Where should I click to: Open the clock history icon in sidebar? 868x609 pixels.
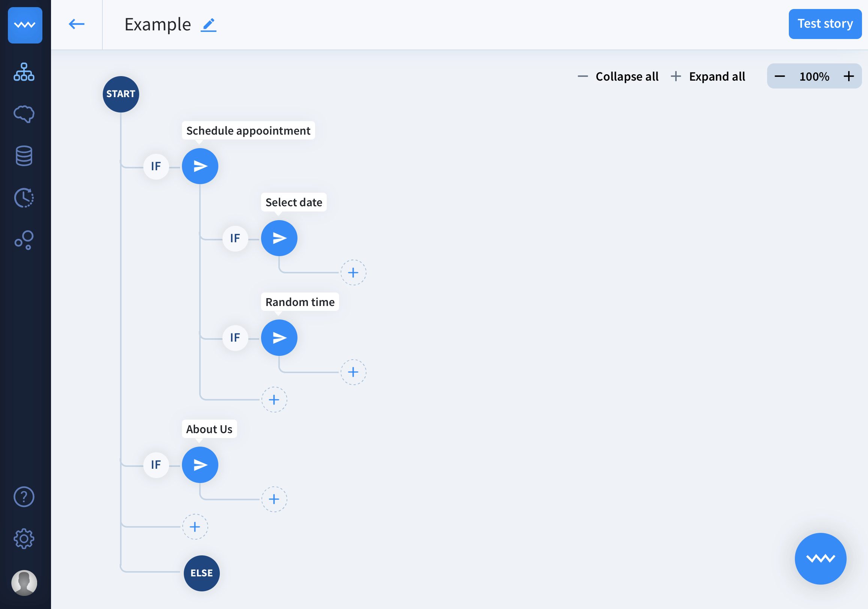coord(24,198)
